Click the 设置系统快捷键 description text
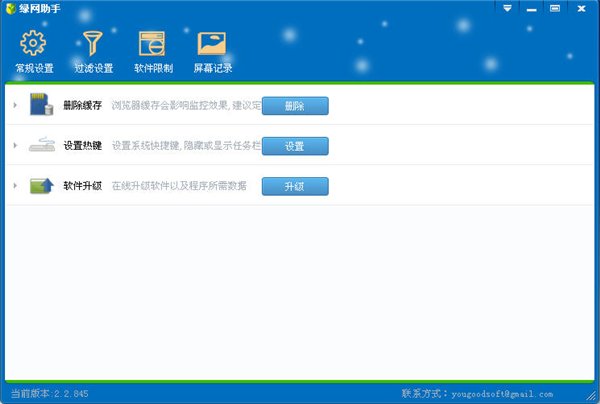This screenshot has width=600, height=404. (186, 146)
